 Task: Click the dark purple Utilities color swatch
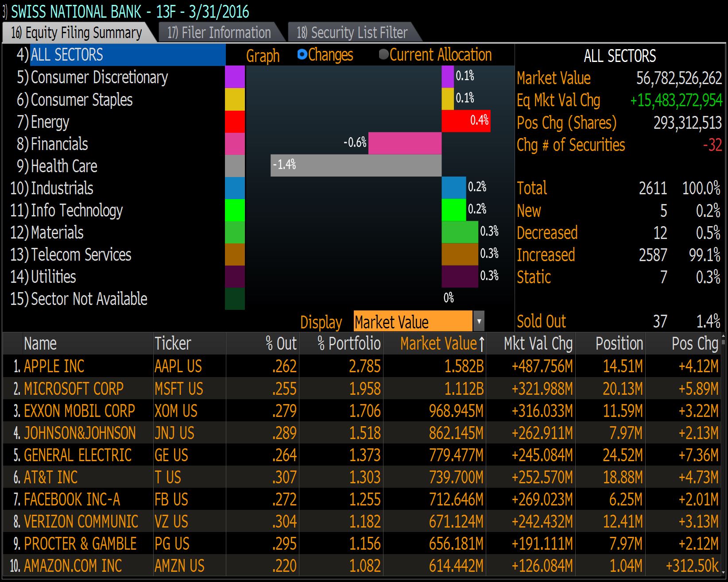pyautogui.click(x=235, y=276)
